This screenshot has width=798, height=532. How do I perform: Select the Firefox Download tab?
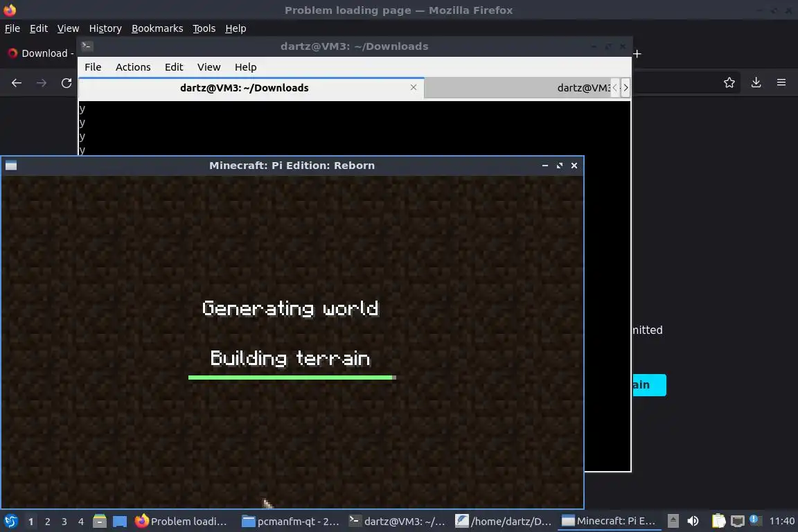pos(41,53)
